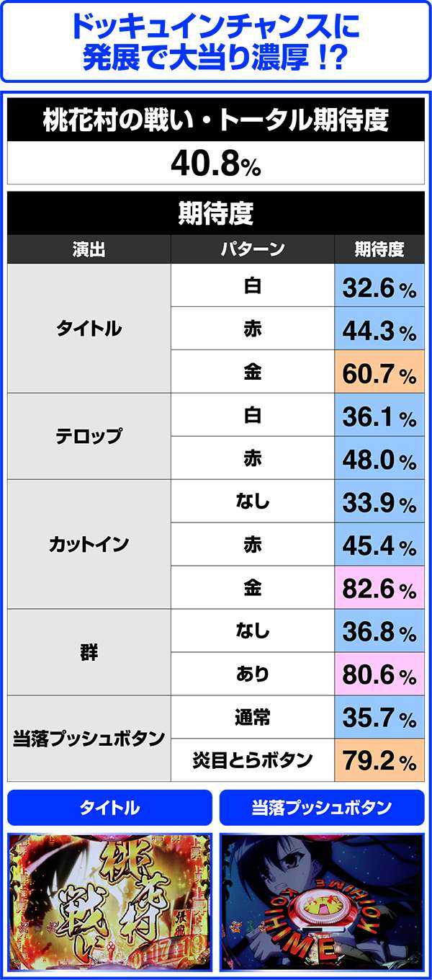The height and width of the screenshot is (980, 432).
Task: Select the パターン column header
Action: (x=253, y=249)
